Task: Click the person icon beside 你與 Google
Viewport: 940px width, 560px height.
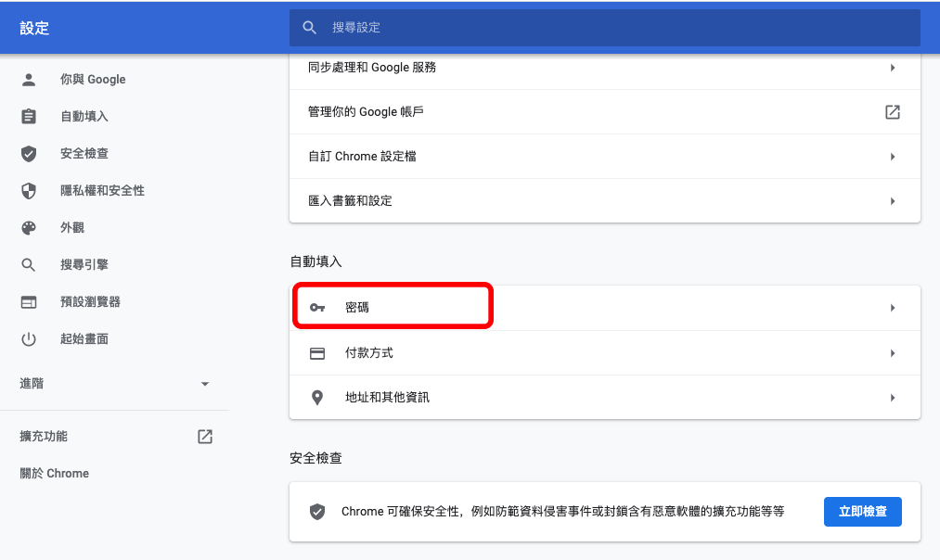Action: (29, 80)
